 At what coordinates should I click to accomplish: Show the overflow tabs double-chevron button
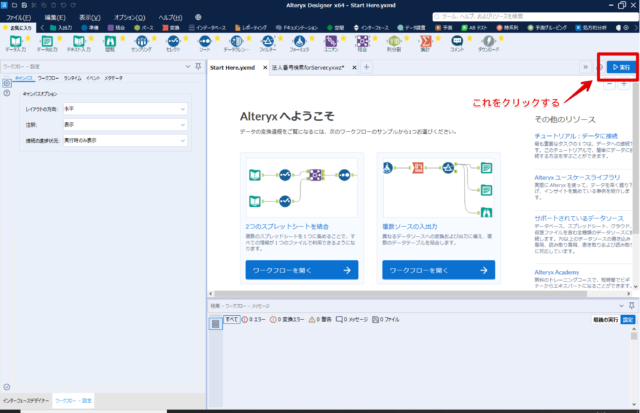click(586, 67)
